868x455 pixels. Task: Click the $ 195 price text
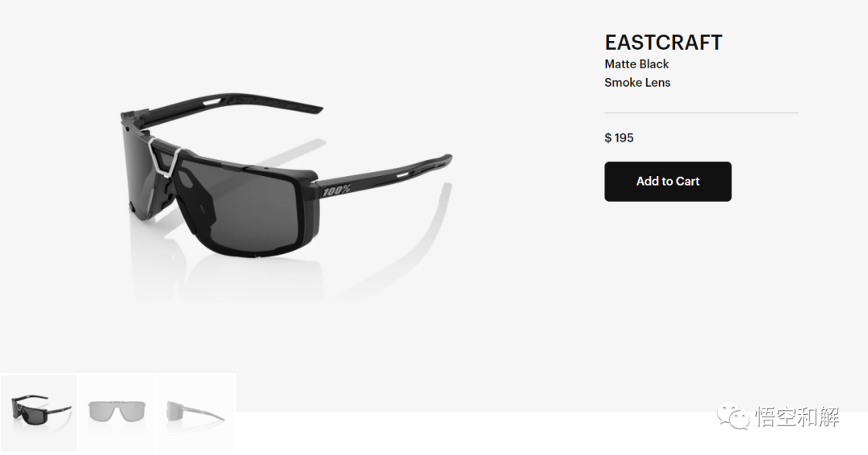[x=619, y=137]
